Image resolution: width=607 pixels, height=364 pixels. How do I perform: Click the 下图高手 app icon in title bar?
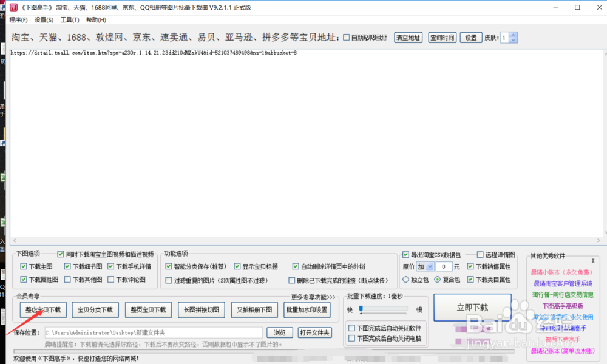(13, 7)
